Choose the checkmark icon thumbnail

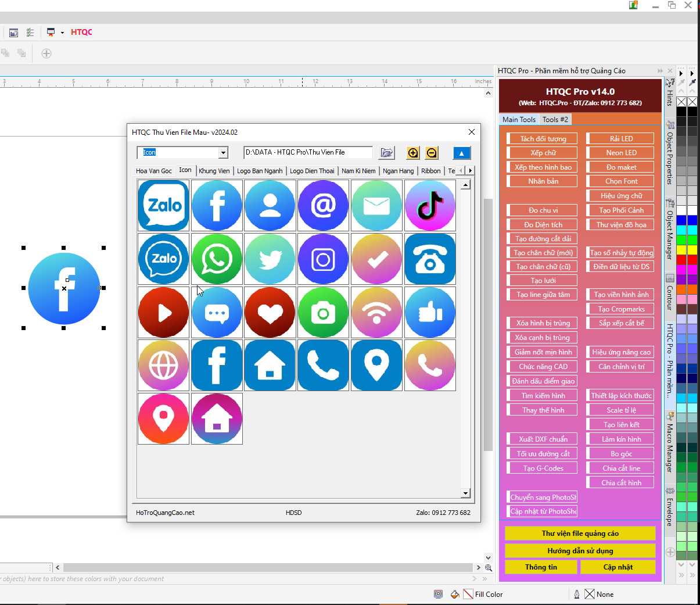pos(376,259)
